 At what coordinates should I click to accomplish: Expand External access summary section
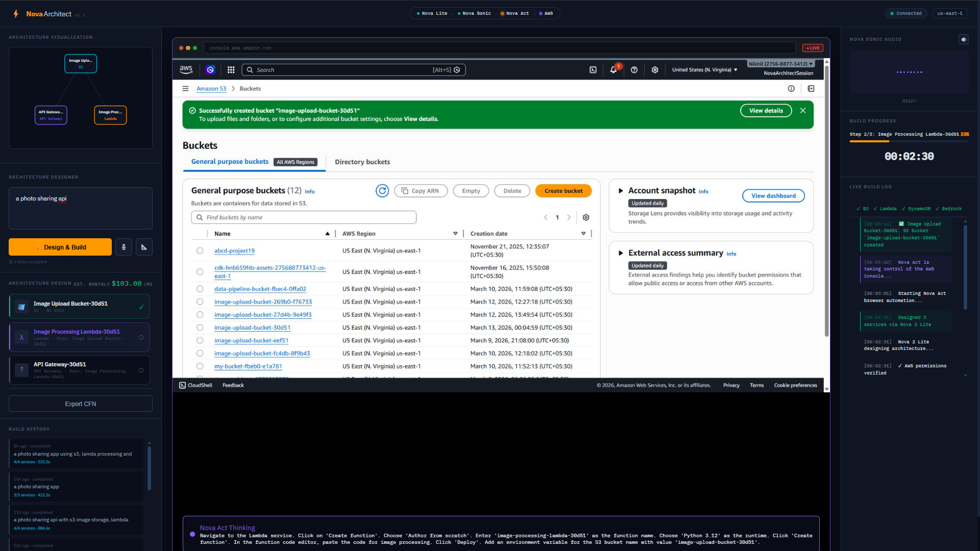coord(621,253)
